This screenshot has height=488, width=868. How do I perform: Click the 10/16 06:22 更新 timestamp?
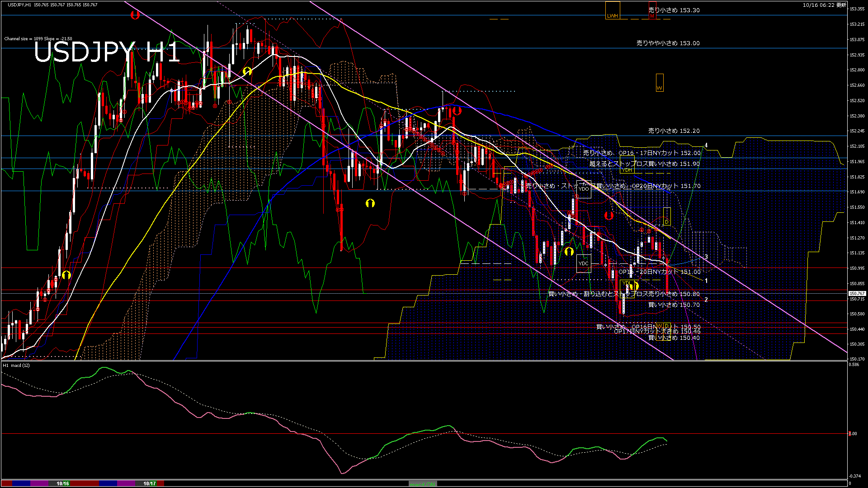pos(824,5)
